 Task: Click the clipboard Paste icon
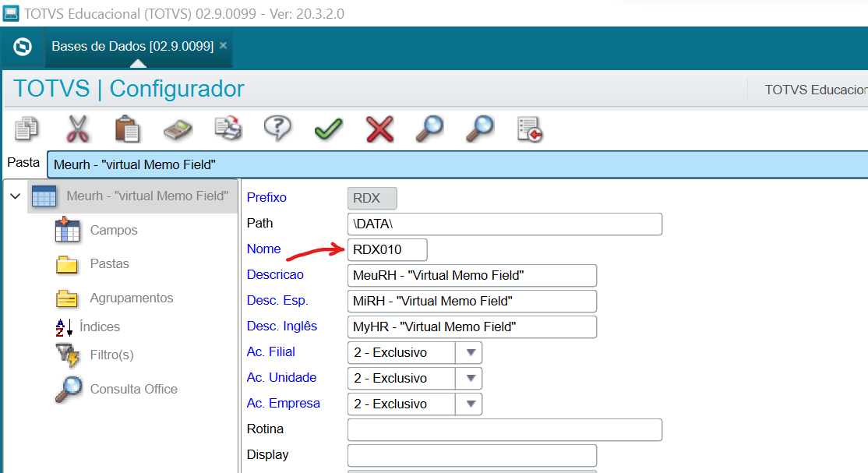127,129
